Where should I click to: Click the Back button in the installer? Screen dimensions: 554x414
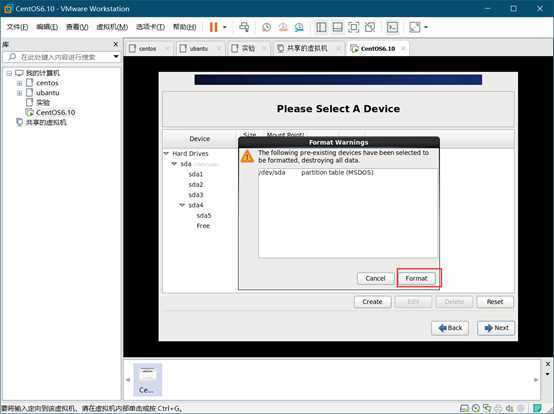pyautogui.click(x=450, y=328)
